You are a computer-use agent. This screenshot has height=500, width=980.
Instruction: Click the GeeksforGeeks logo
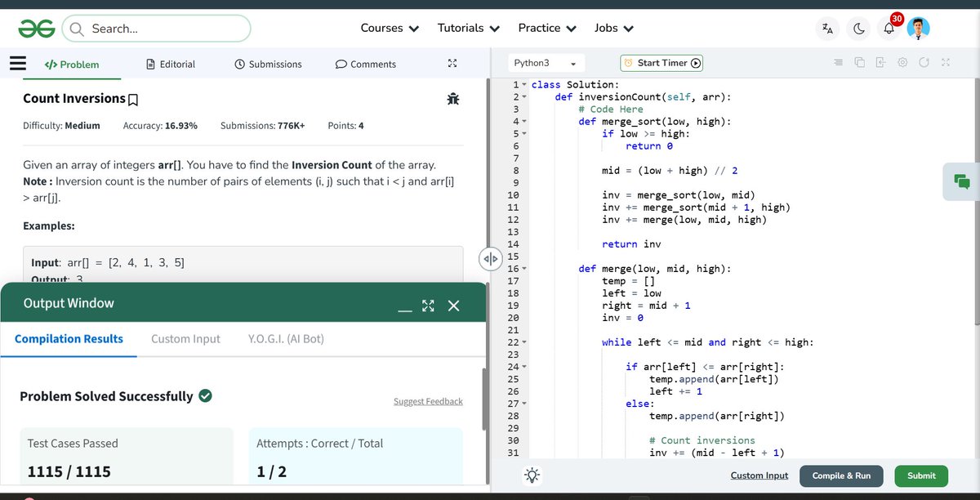coord(37,29)
